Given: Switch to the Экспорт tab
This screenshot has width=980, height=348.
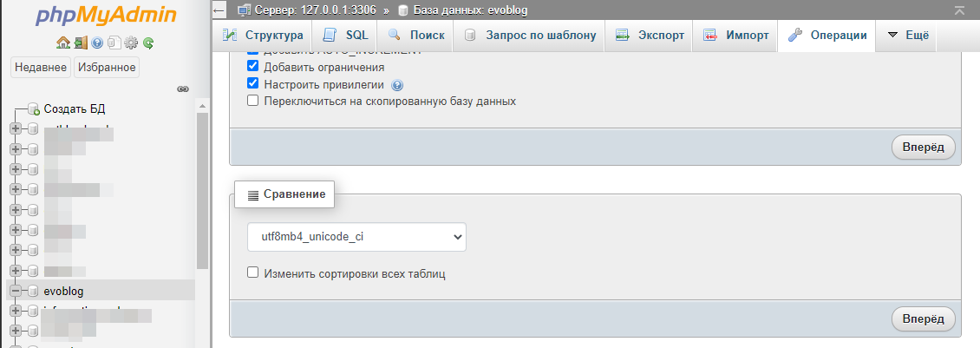Looking at the screenshot, I should click(x=650, y=35).
